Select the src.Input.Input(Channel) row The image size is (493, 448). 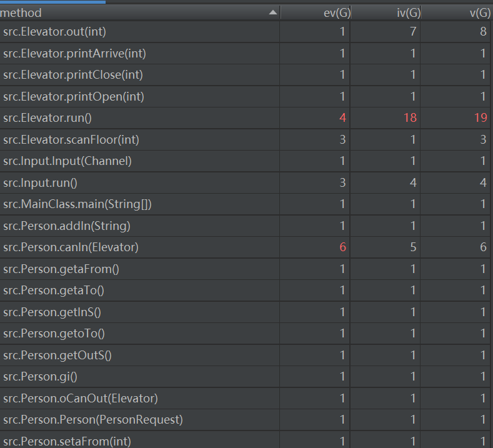[245, 161]
